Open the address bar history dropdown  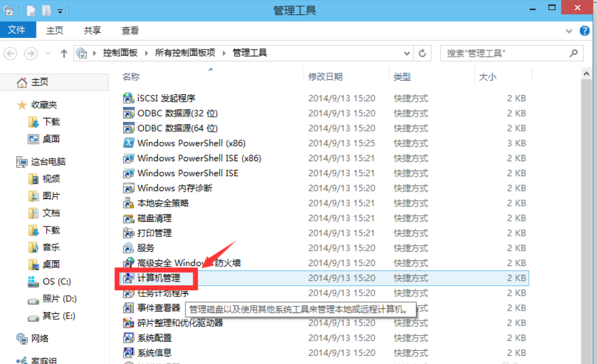(406, 53)
